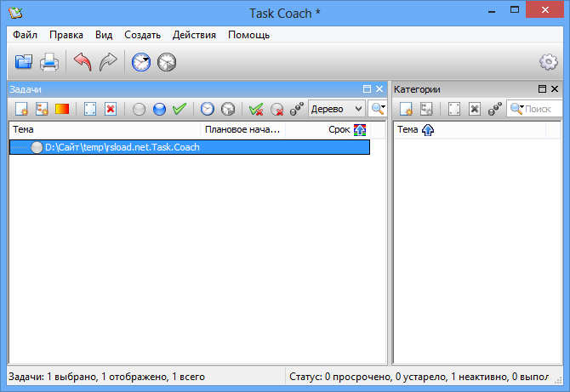Open the Файл menu
The height and width of the screenshot is (392, 570).
click(25, 35)
